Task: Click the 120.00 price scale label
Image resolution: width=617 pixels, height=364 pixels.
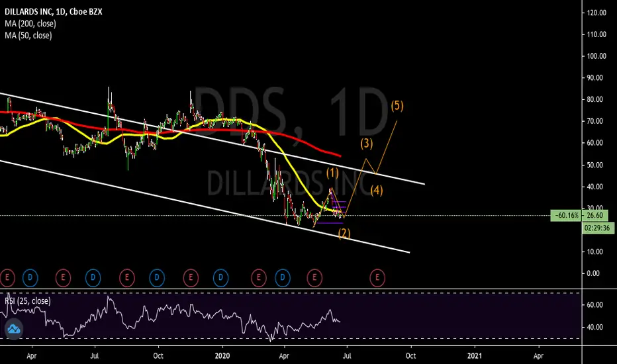Action: point(596,13)
